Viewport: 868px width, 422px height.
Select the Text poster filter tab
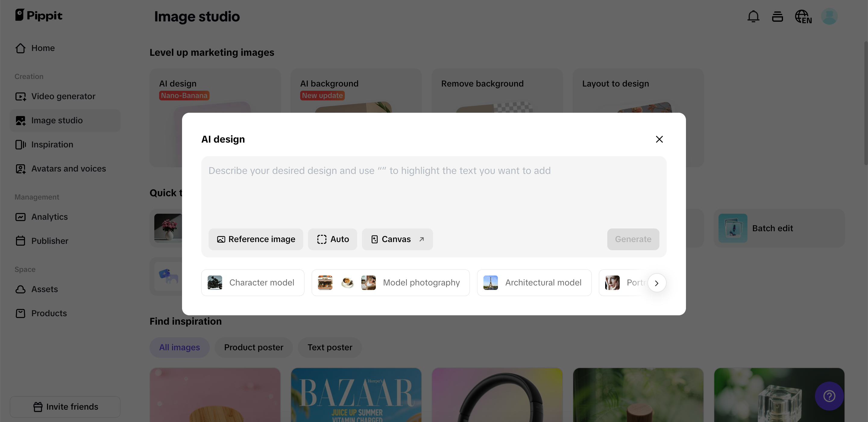(329, 347)
